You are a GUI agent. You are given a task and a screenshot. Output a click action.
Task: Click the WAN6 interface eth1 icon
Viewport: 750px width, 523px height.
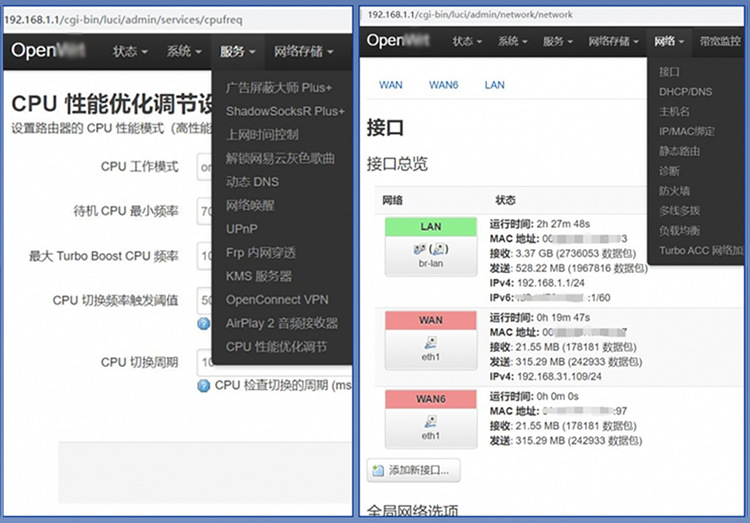[430, 422]
